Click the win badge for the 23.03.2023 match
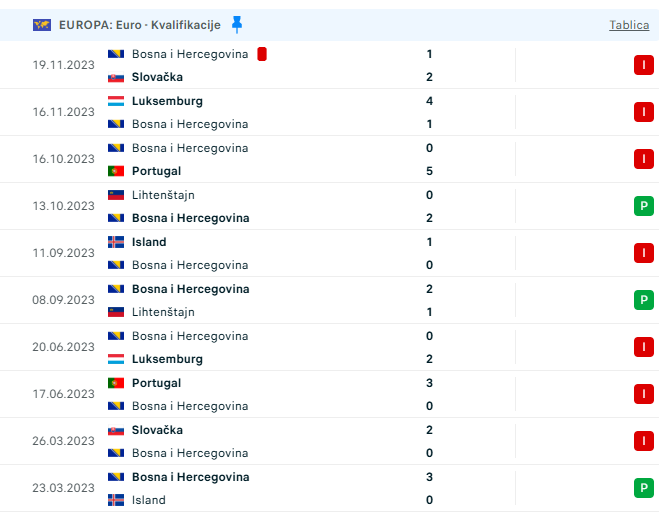 pos(643,488)
